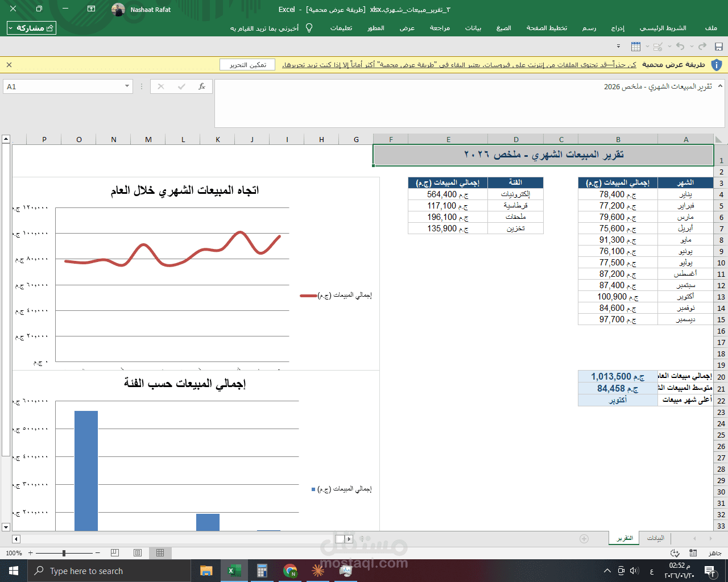Image resolution: width=728 pixels, height=582 pixels.
Task: Click the zoom slider handle
Action: pyautogui.click(x=64, y=553)
